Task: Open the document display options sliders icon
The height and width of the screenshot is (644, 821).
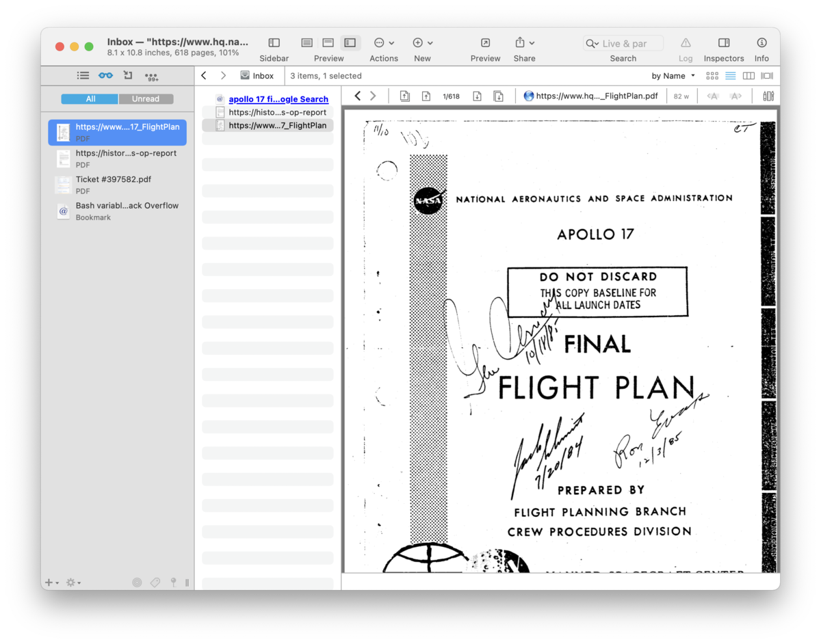Action: click(x=768, y=96)
